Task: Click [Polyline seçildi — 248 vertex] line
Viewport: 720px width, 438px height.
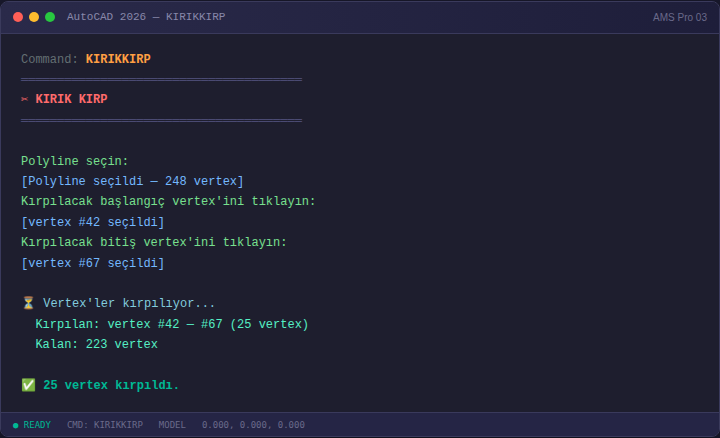Action: pyautogui.click(x=132, y=181)
